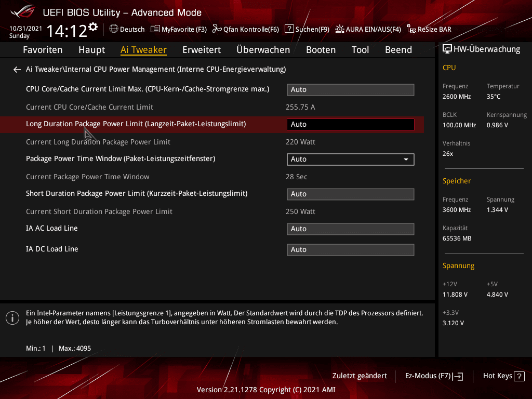Click the ROG logo icon
Screen dimensions: 532x399
pos(23,12)
